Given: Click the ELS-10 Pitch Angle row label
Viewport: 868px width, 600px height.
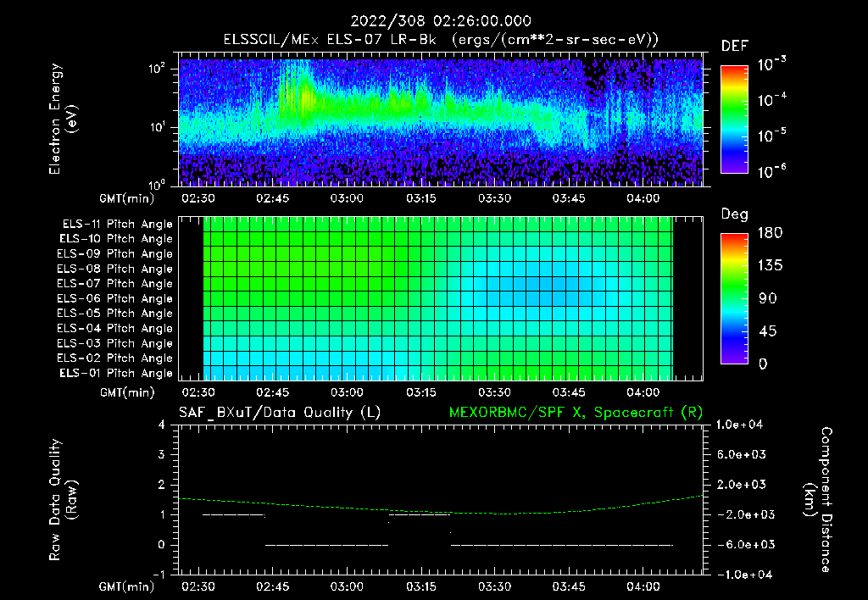Looking at the screenshot, I should [116, 239].
